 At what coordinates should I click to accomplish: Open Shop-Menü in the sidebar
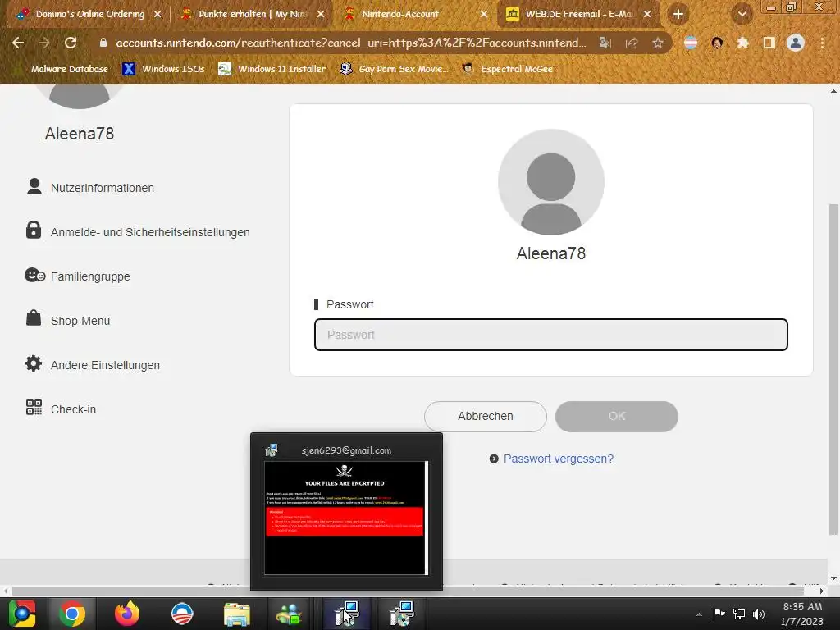click(68, 321)
